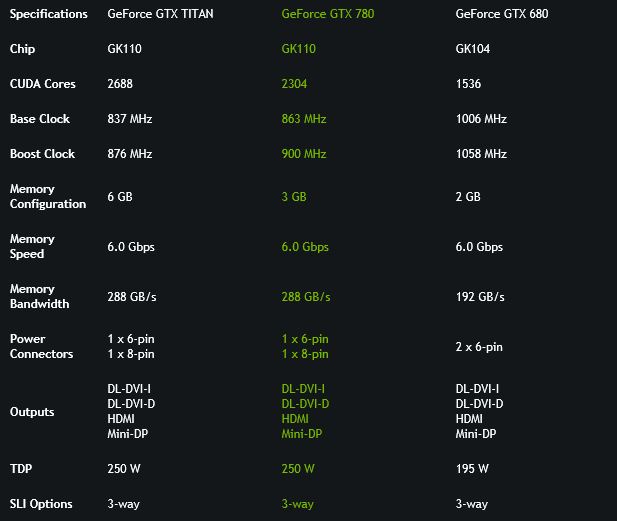Click the Memory Configuration label
617x521 pixels.
(x=48, y=196)
